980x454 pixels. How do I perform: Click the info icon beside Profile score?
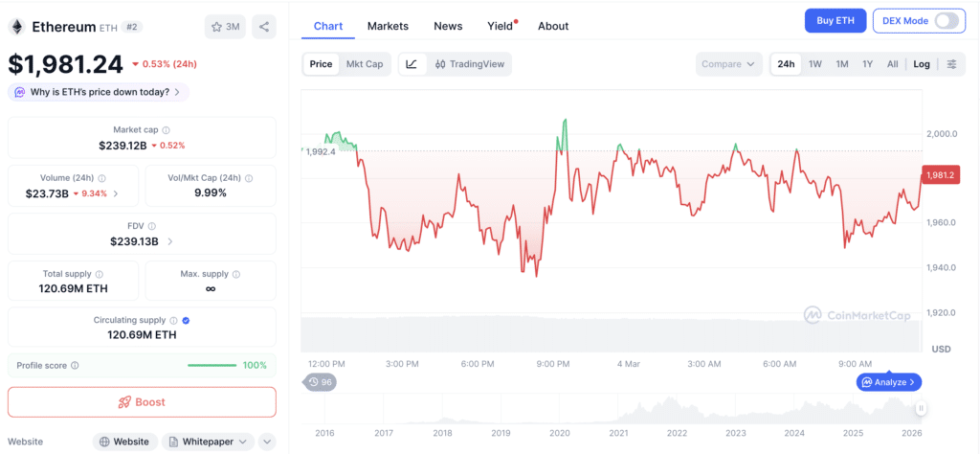[75, 365]
